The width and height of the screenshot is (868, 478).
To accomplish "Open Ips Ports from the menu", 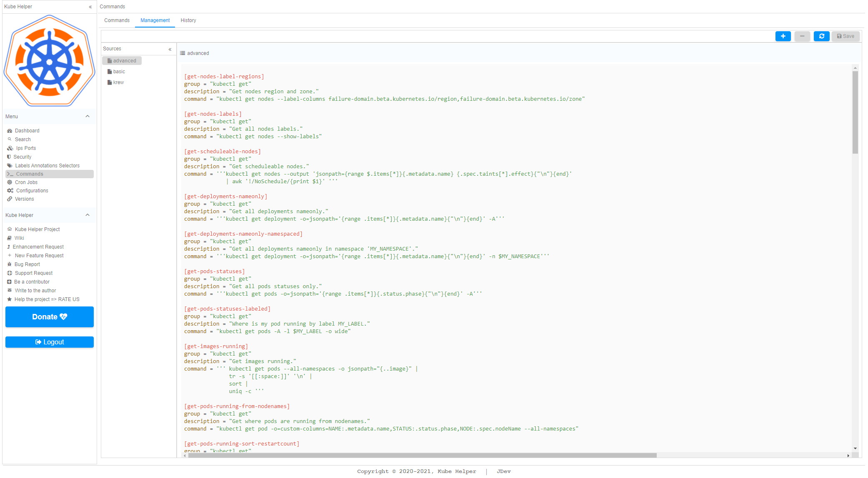I will [26, 148].
